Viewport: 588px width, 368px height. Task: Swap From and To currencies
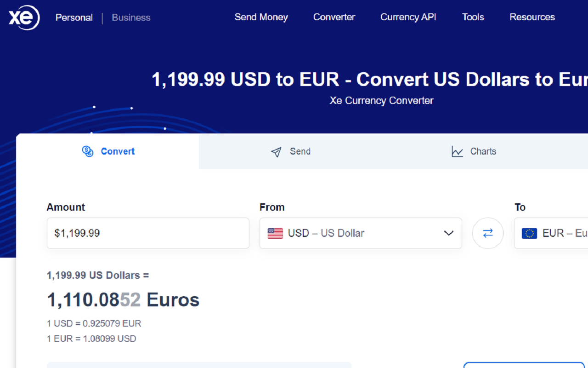tap(488, 233)
